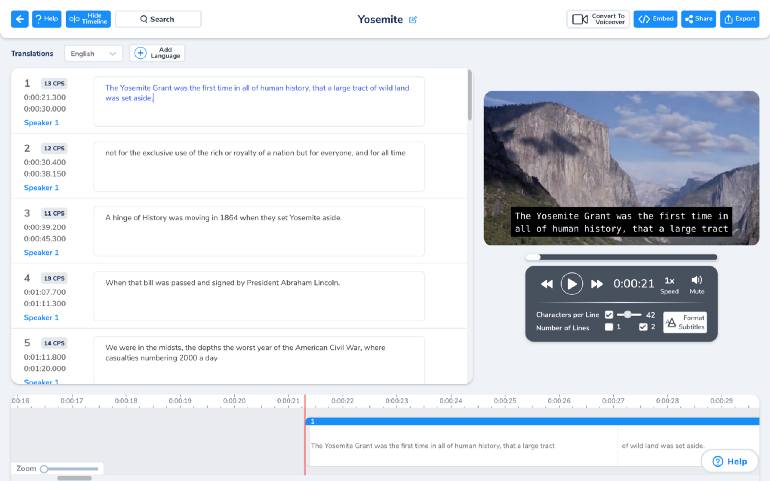Mute the video audio
770x481 pixels.
tap(696, 284)
